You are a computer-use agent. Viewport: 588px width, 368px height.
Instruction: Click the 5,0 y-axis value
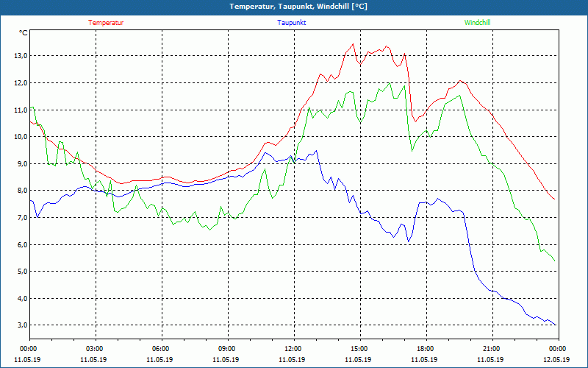click(22, 271)
